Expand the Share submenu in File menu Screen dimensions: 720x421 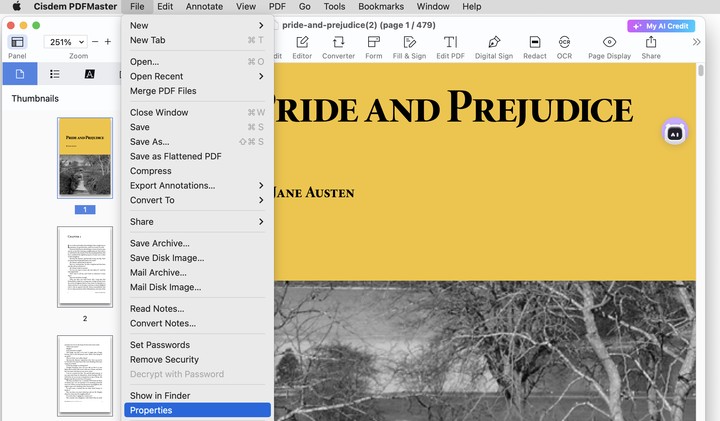coord(197,222)
